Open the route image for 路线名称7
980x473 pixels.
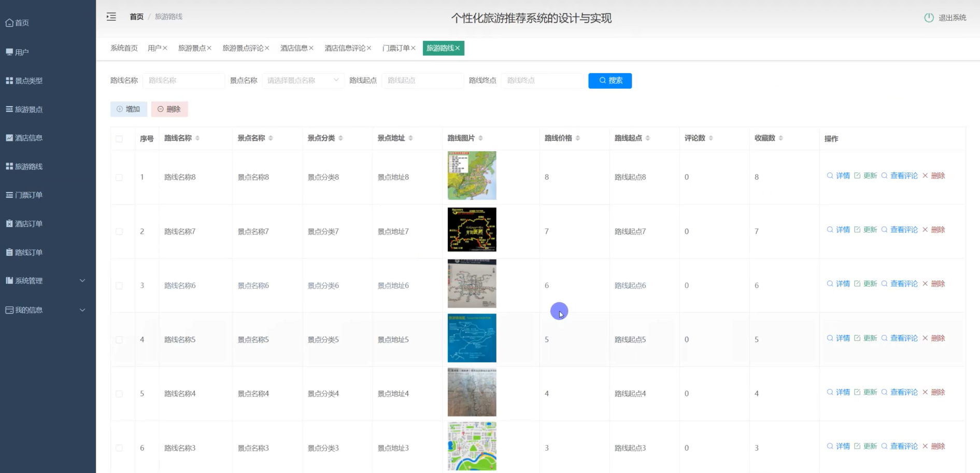click(x=472, y=230)
